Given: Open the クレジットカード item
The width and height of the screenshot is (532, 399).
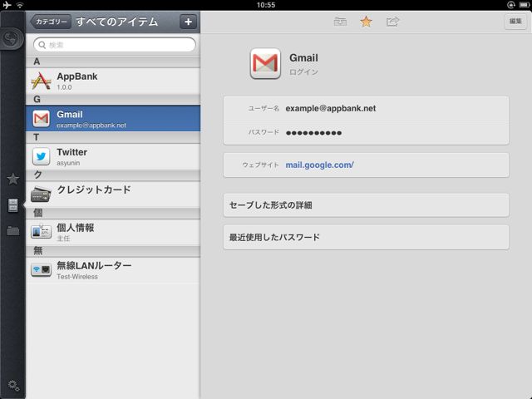Looking at the screenshot, I should (113, 195).
